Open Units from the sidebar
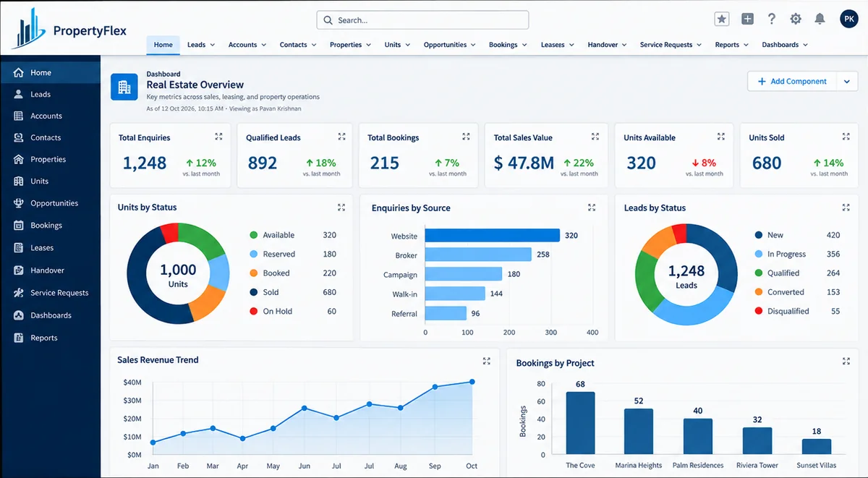This screenshot has height=478, width=868. [x=51, y=182]
